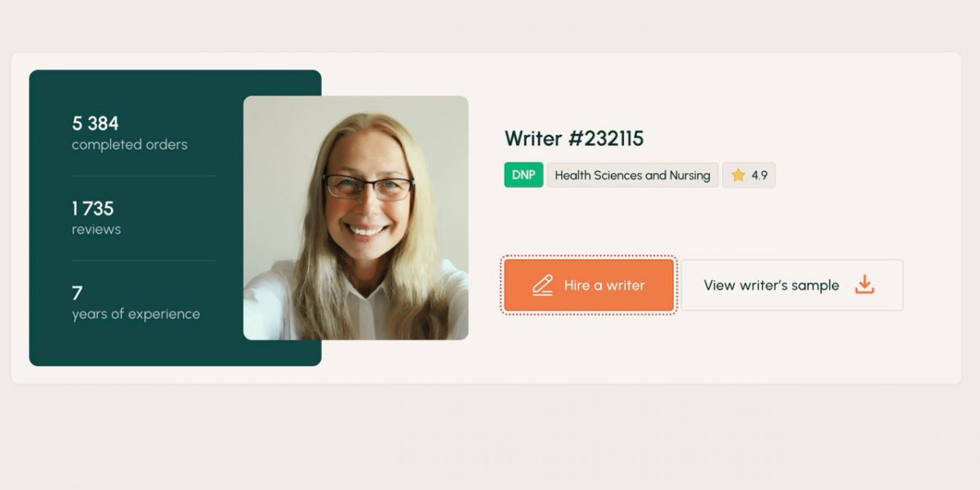The image size is (980, 490).
Task: Click the Hire a writer button
Action: pos(589,285)
